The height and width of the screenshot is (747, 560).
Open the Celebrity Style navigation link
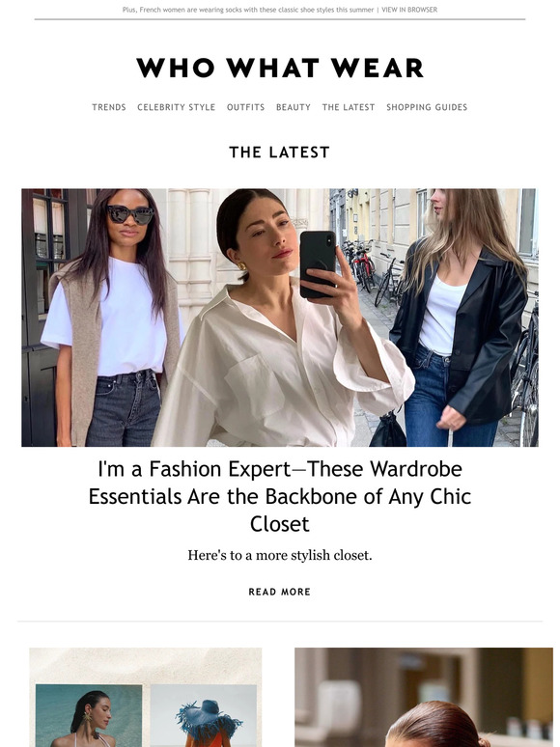pos(177,107)
